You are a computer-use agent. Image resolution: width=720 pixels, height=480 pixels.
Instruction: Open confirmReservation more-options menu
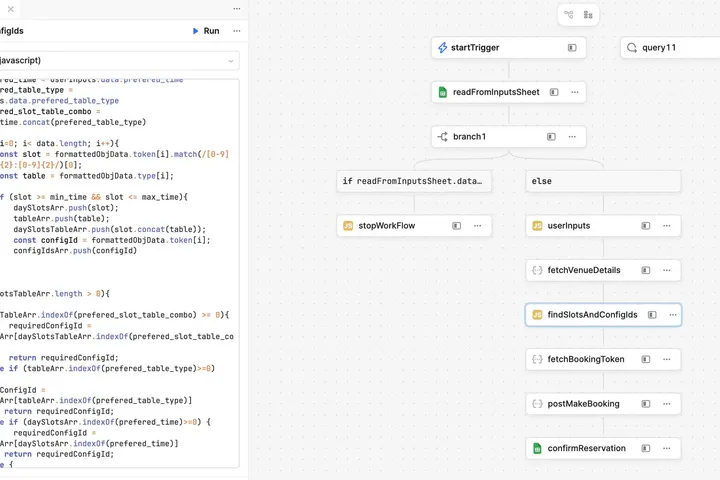click(x=666, y=449)
